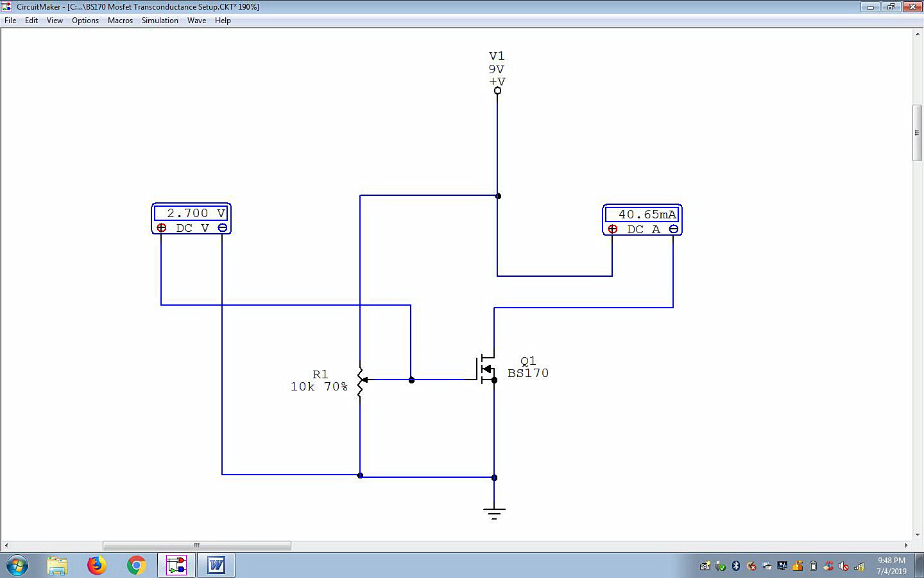Click the taskbar clock showing 9:48 PM
924x578 pixels.
click(x=891, y=566)
